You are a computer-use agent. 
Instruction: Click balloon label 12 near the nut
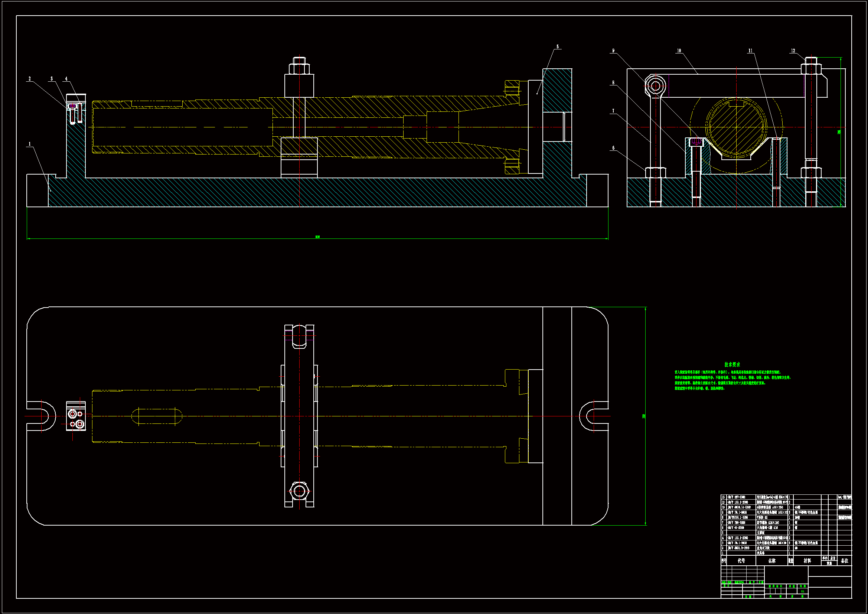pyautogui.click(x=793, y=51)
